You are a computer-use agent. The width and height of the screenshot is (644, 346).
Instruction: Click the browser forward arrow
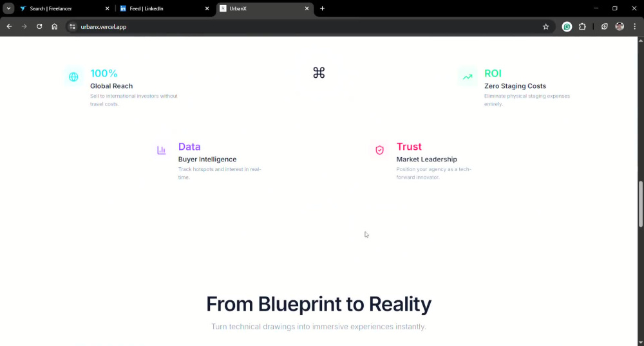click(x=24, y=26)
